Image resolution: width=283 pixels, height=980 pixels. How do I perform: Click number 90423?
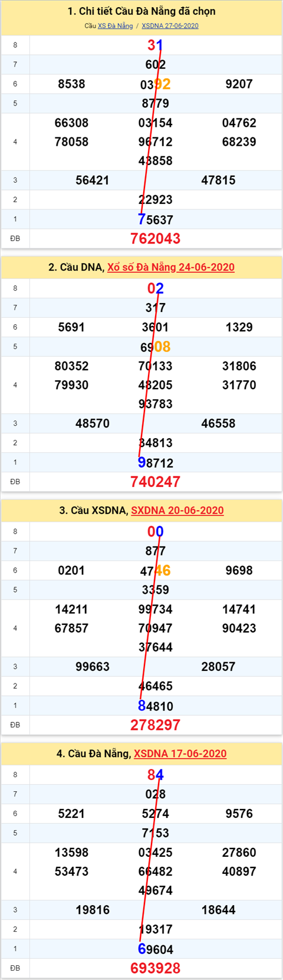(239, 629)
